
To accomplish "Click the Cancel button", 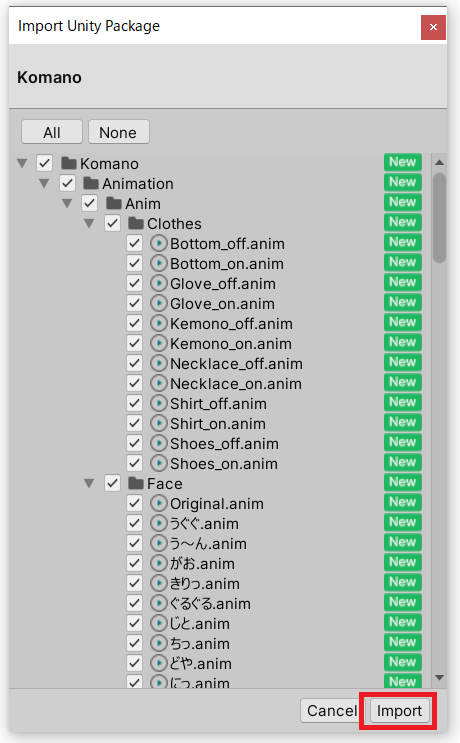I will pos(332,711).
